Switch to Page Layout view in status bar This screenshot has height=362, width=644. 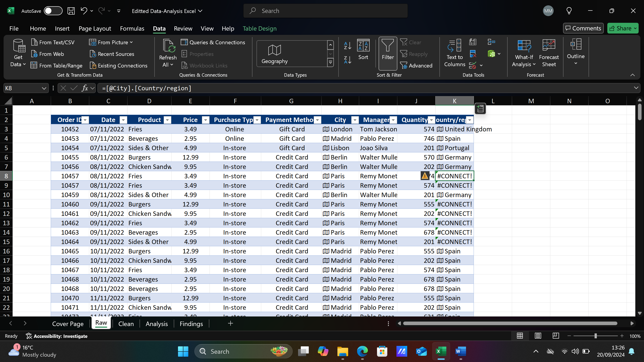click(x=538, y=336)
